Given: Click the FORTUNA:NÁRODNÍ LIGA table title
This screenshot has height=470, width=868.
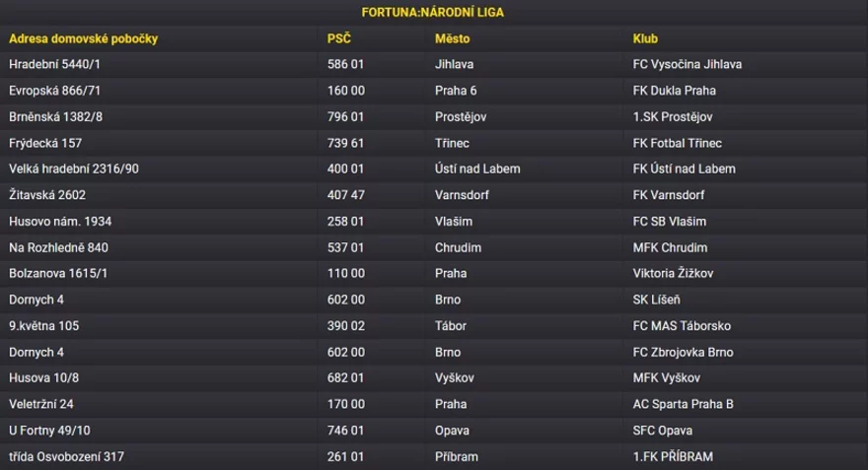Looking at the screenshot, I should [x=433, y=12].
